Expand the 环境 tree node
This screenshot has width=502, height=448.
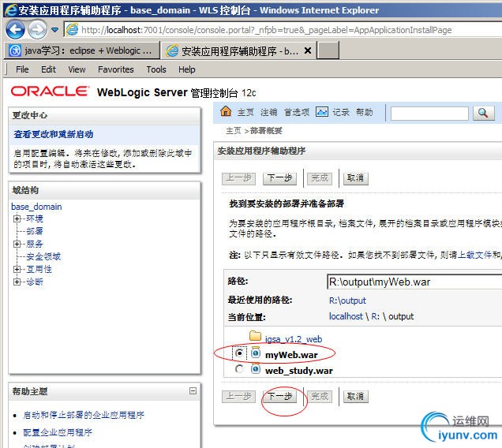point(17,219)
